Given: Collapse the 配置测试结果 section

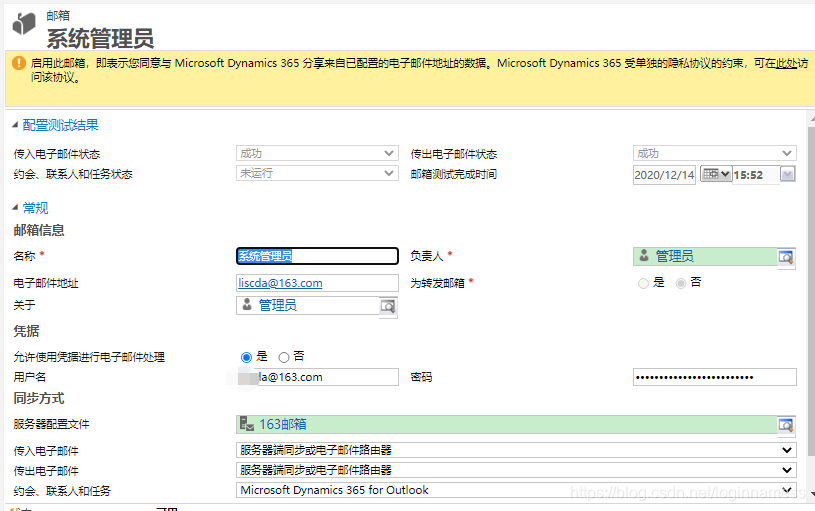Looking at the screenshot, I should tap(15, 125).
